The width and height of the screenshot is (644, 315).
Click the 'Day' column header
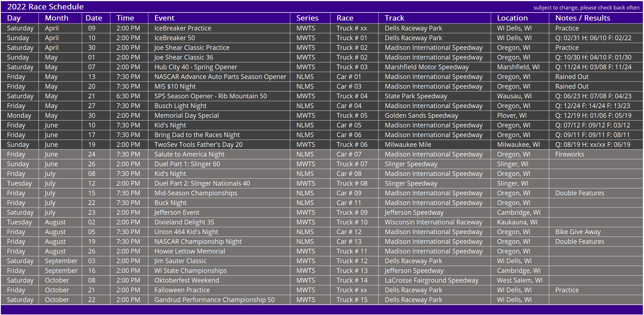(x=14, y=18)
